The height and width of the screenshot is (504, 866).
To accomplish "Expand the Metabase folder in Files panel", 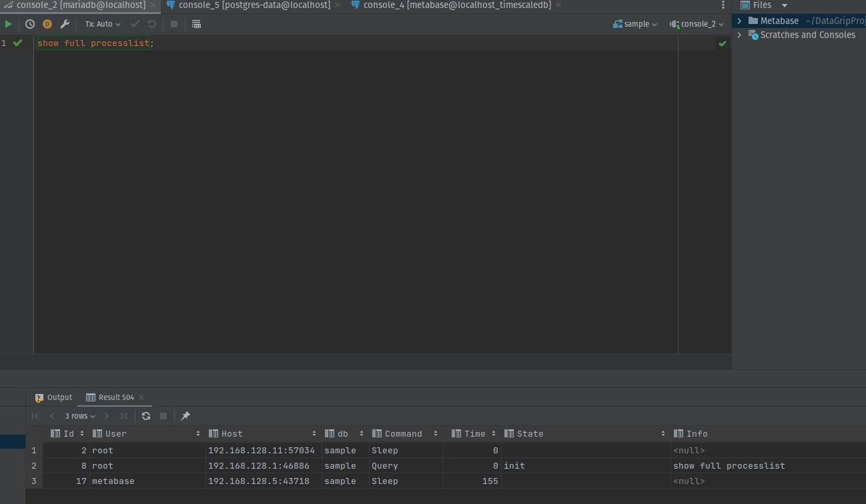I will pyautogui.click(x=738, y=20).
